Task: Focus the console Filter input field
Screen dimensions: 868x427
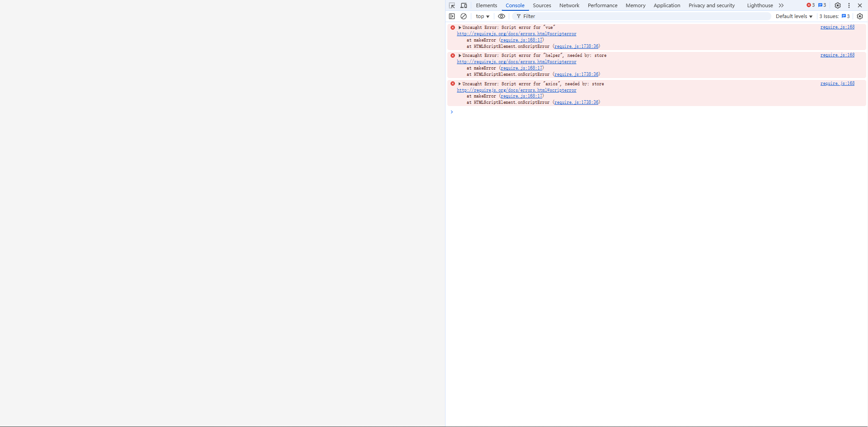Action: point(642,16)
